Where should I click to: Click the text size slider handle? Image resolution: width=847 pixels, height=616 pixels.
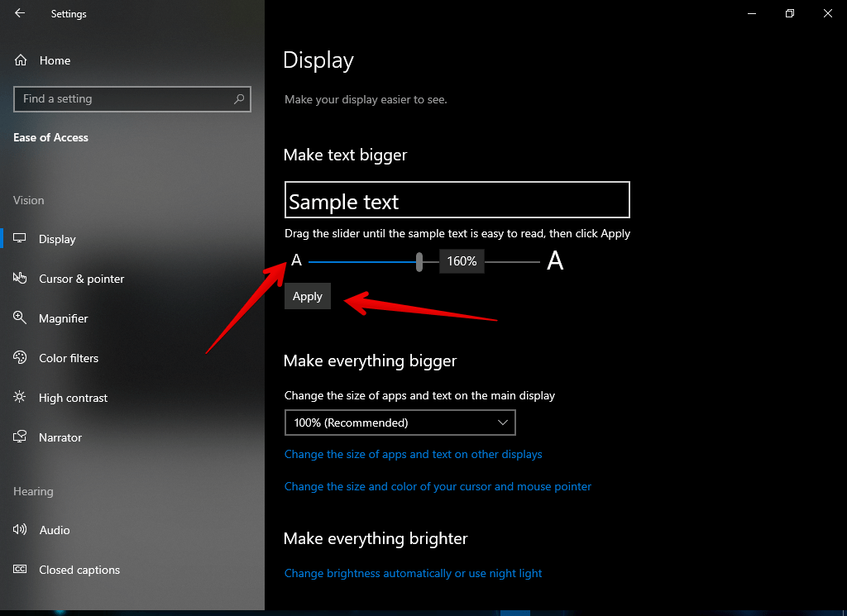pyautogui.click(x=419, y=261)
